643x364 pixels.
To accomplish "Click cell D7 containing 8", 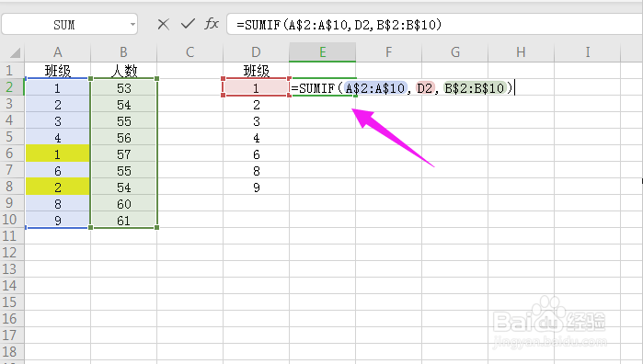I will (x=256, y=170).
